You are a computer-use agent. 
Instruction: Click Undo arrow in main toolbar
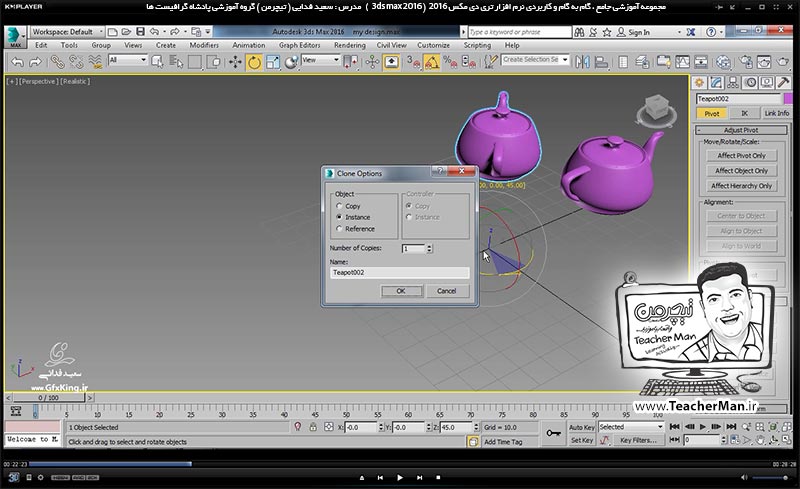pyautogui.click(x=17, y=62)
